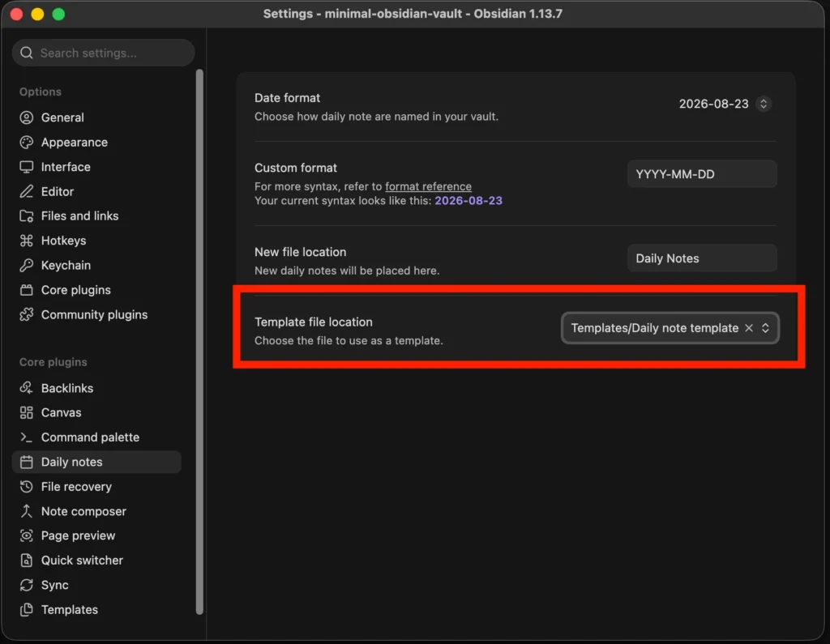
Task: Open Files and links settings
Action: pyautogui.click(x=96, y=216)
